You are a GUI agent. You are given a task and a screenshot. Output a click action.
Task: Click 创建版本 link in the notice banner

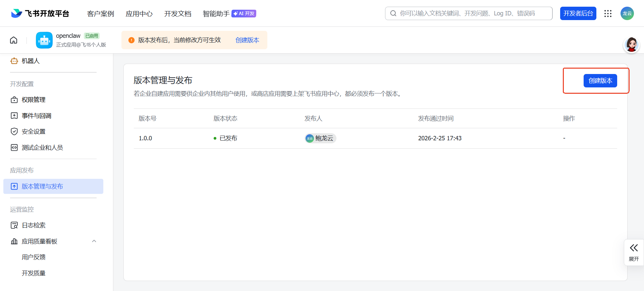pyautogui.click(x=247, y=40)
